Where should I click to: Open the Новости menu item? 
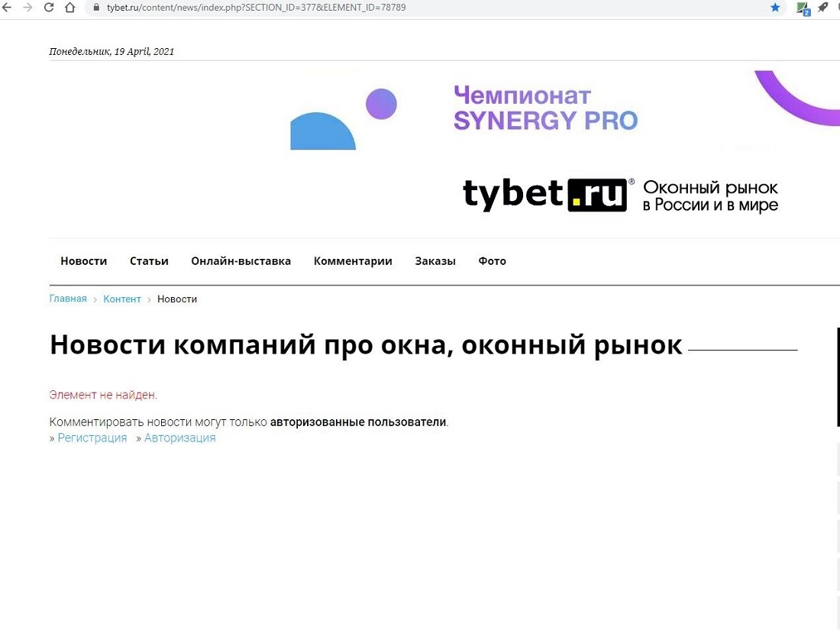pos(83,260)
